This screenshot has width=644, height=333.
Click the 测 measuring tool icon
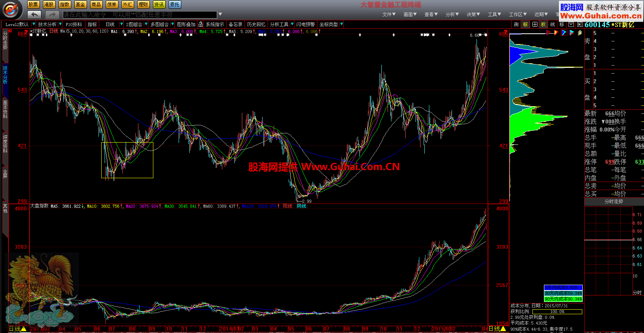[516, 25]
